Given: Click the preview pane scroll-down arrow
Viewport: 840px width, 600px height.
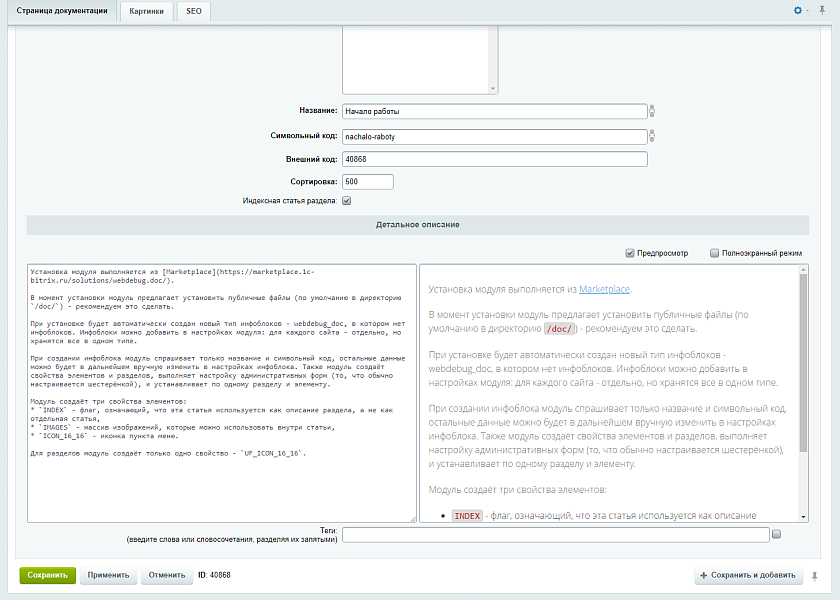Looking at the screenshot, I should [x=802, y=516].
